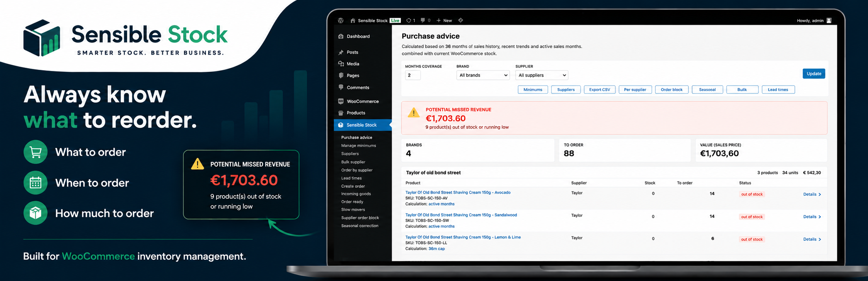This screenshot has width=868, height=281.
Task: Click the plus New content item
Action: pyautogui.click(x=444, y=20)
